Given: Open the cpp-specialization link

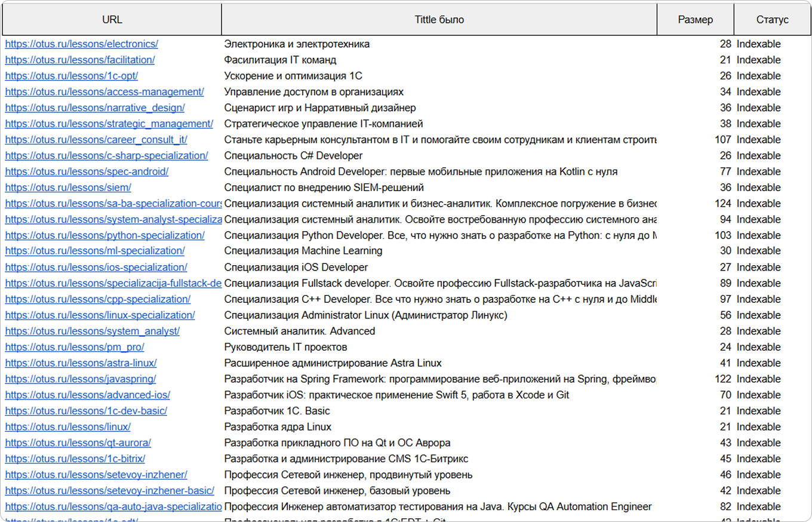Looking at the screenshot, I should point(98,299).
